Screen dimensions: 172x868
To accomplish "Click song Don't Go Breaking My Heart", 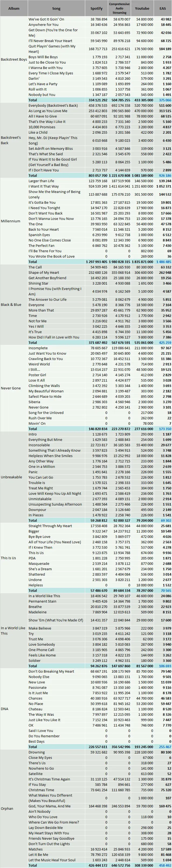I will [x=51, y=672].
